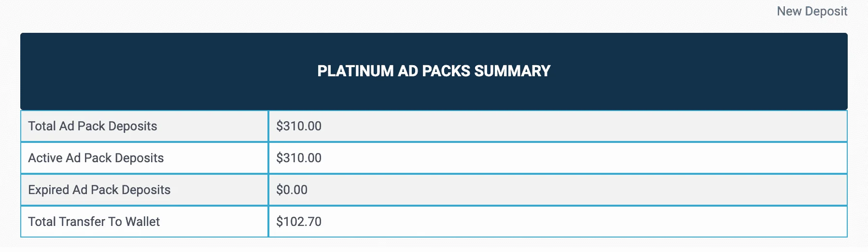Click the Platinum Ad Packs Summary title

(x=434, y=71)
